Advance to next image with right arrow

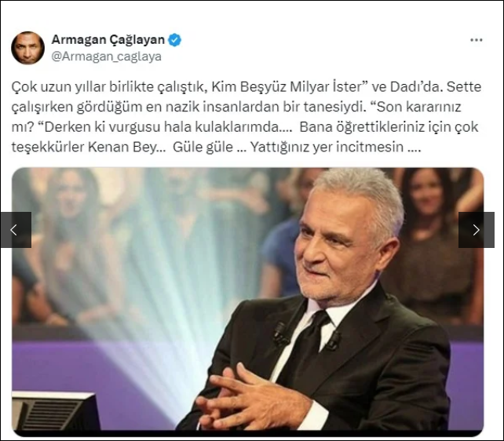pos(476,230)
